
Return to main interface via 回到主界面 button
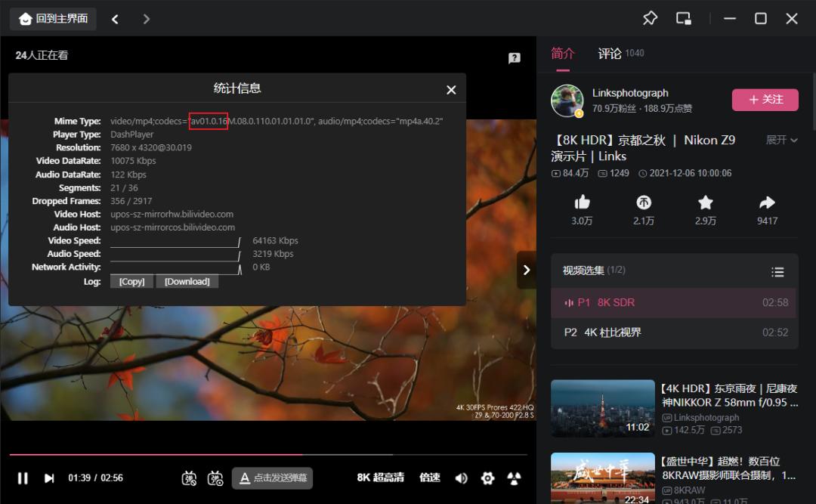click(x=53, y=19)
